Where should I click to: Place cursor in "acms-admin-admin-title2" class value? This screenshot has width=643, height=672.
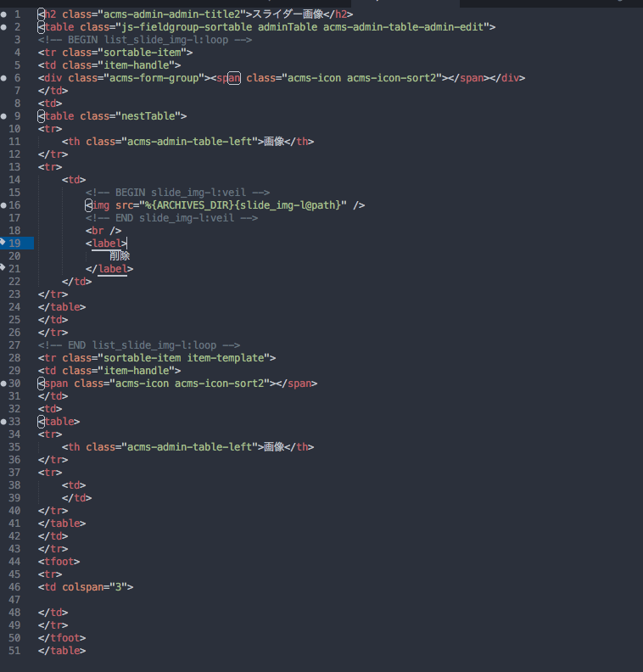tap(172, 14)
